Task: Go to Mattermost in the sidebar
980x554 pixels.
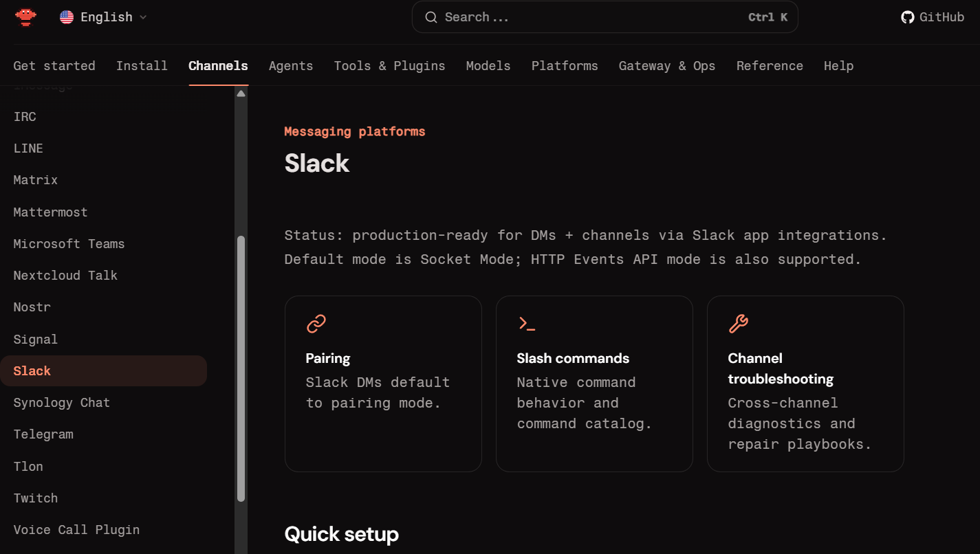Action: pyautogui.click(x=103, y=212)
